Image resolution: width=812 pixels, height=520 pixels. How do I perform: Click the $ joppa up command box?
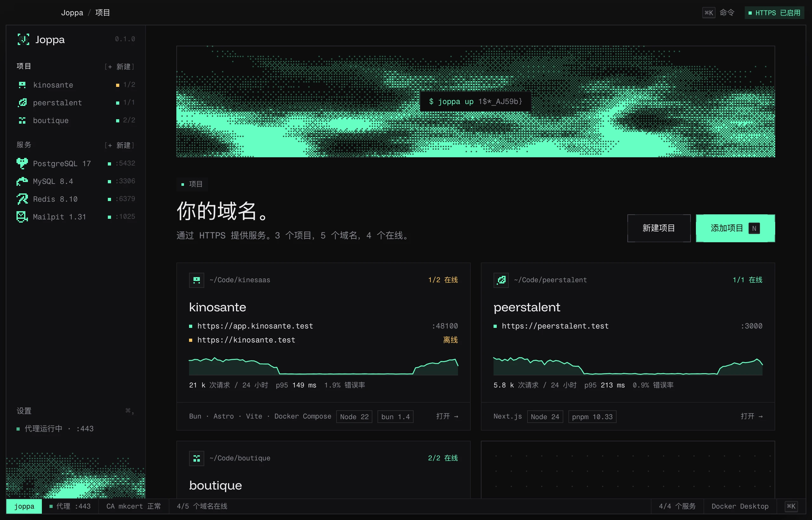(x=475, y=102)
